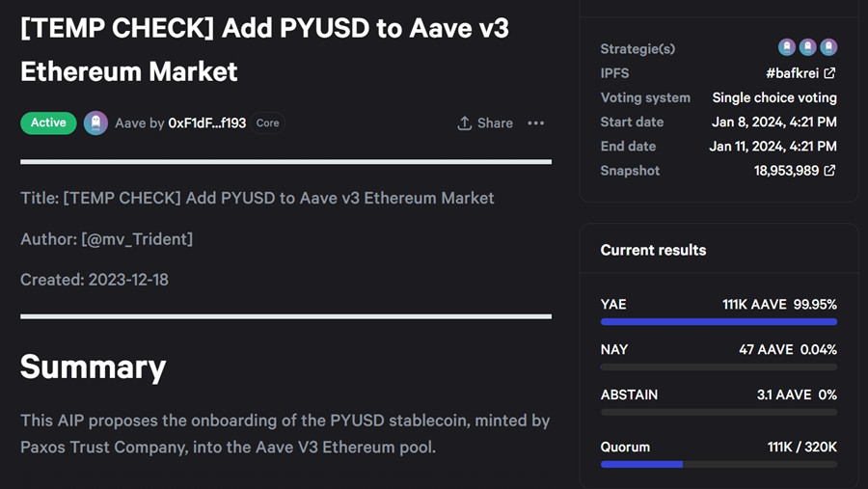This screenshot has width=868, height=489.
Task: Click external link icon beside #bafkrei
Action: [x=829, y=73]
